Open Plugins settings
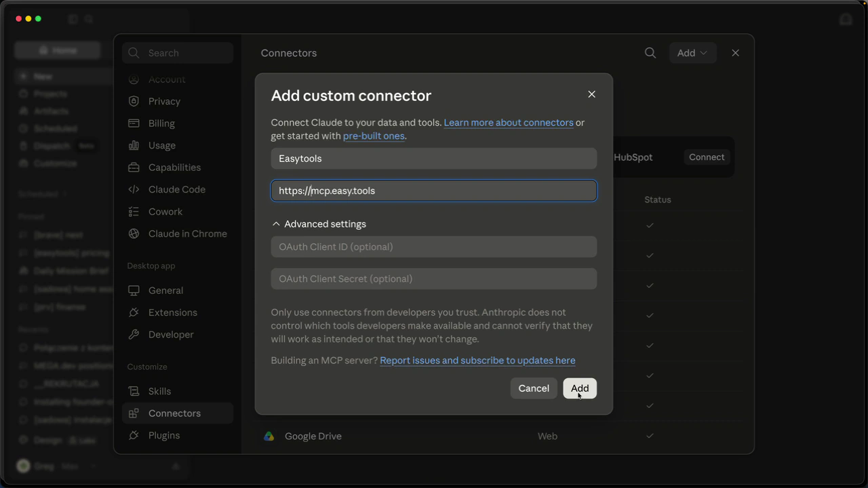This screenshot has height=488, width=868. coord(178,435)
